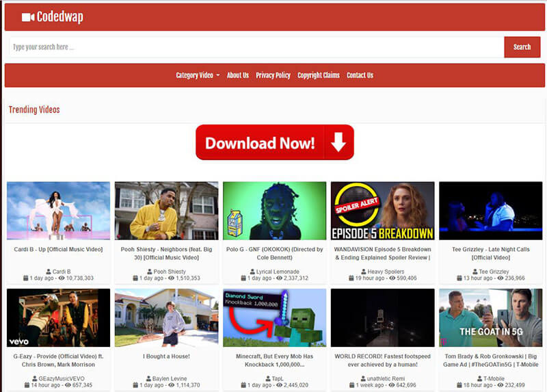Image resolution: width=547 pixels, height=392 pixels.
Task: Click user icon beside Cardi B uploader
Action: click(x=49, y=272)
